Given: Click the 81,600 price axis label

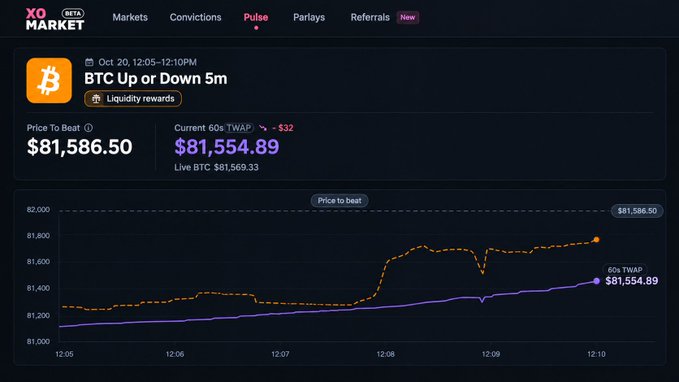Looking at the screenshot, I should click(x=38, y=262).
